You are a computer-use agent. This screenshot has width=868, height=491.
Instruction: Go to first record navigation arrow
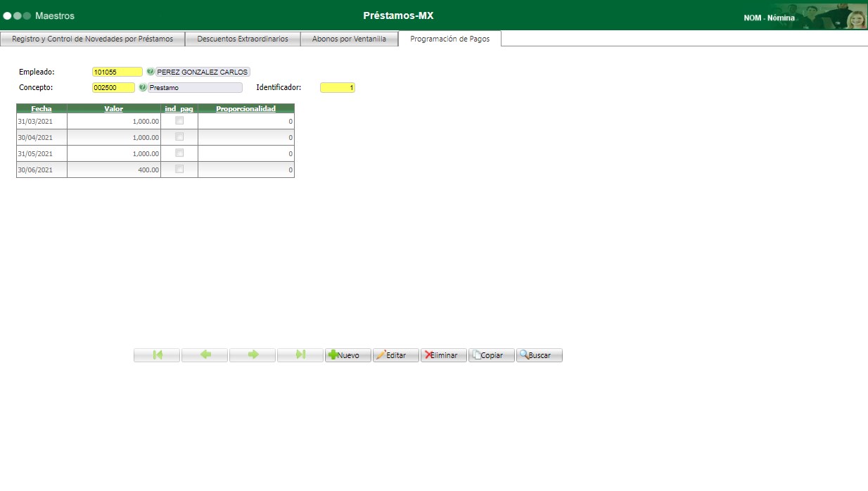click(157, 355)
